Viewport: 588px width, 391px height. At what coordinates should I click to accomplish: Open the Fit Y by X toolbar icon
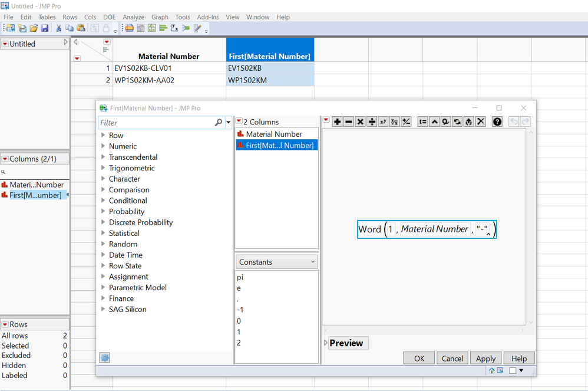coord(174,28)
